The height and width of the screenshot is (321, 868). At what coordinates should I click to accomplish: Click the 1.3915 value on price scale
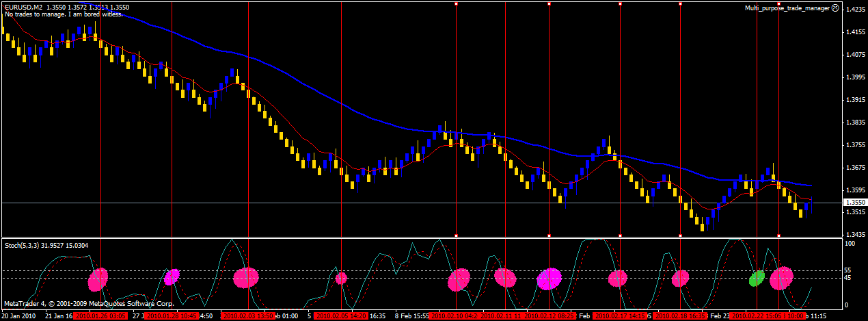point(854,100)
